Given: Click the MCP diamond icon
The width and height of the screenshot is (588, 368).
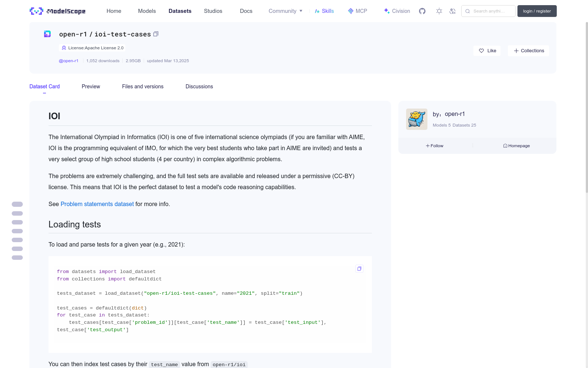Looking at the screenshot, I should pos(351,11).
